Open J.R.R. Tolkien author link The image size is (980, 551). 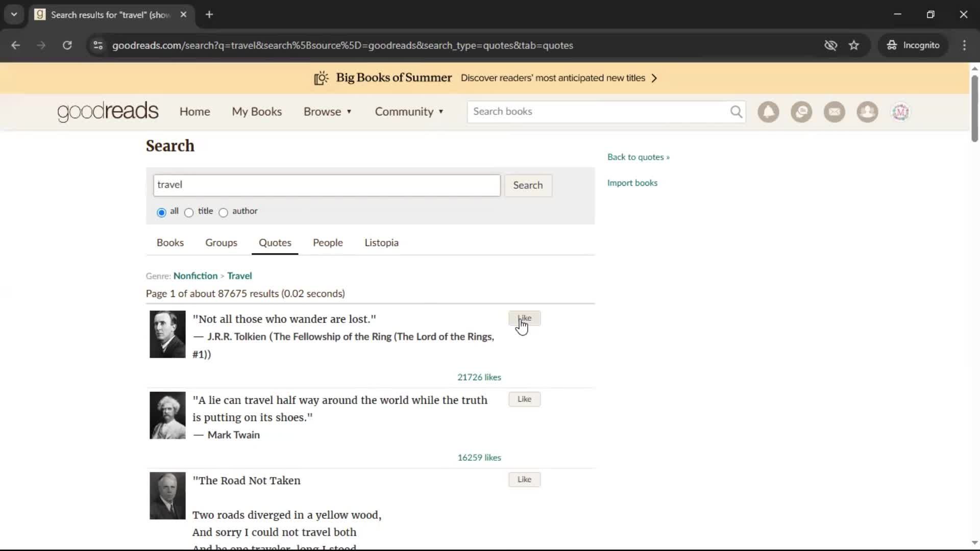237,337
